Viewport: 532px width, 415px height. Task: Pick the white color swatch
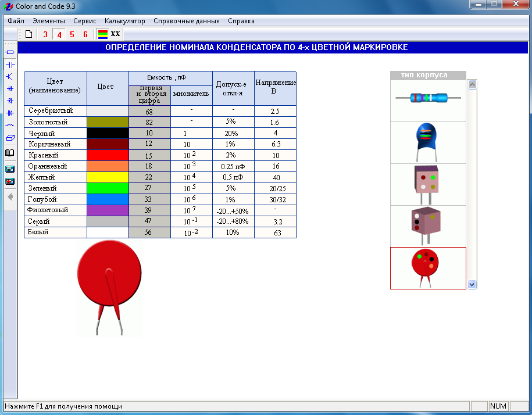coord(108,232)
